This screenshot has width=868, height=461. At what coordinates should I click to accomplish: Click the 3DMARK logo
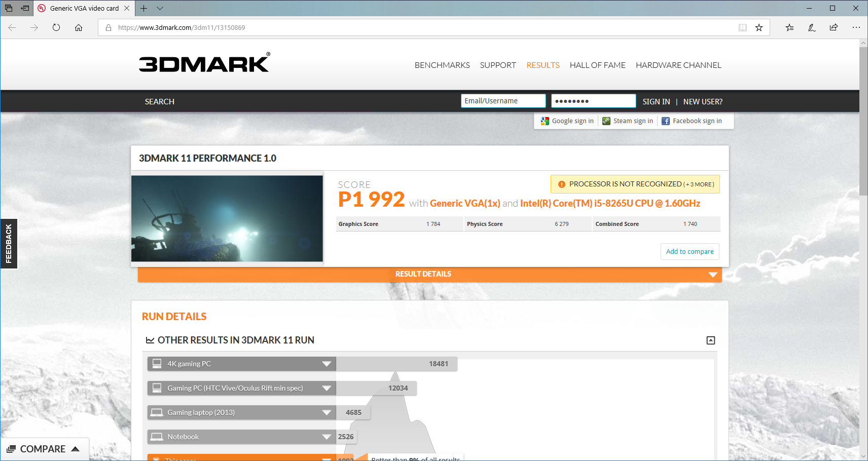point(204,63)
